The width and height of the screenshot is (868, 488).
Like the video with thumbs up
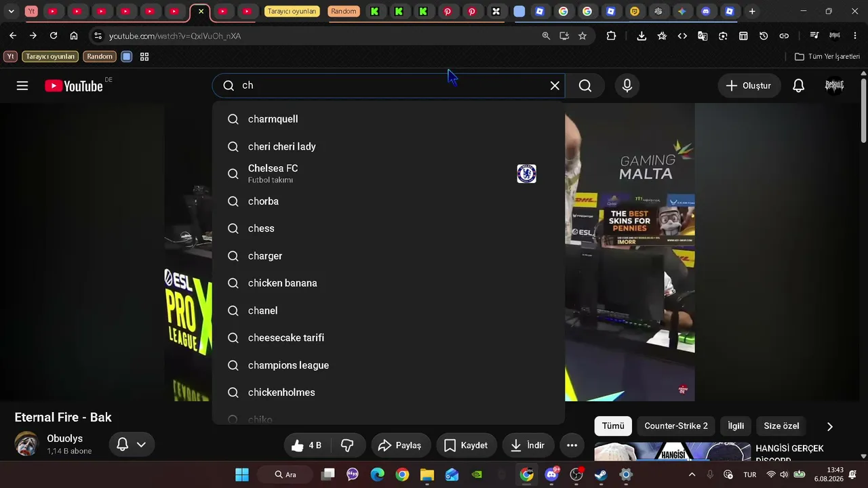306,445
